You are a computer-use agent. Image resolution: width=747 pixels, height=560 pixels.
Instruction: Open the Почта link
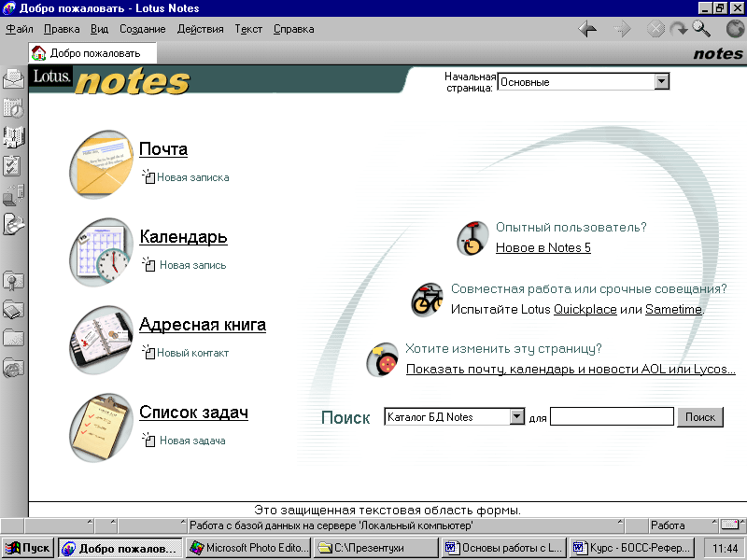(x=163, y=149)
